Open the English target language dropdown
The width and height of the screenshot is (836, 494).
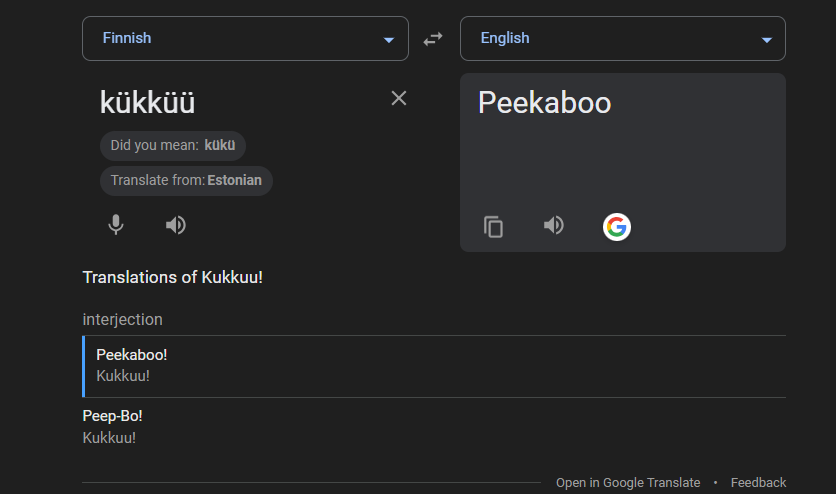coord(623,38)
